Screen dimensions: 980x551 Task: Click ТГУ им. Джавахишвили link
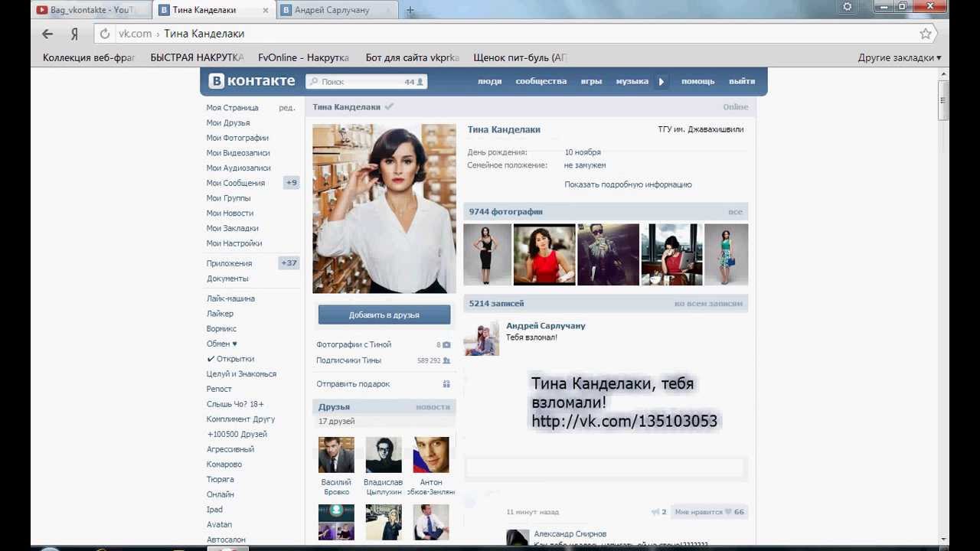pyautogui.click(x=701, y=129)
